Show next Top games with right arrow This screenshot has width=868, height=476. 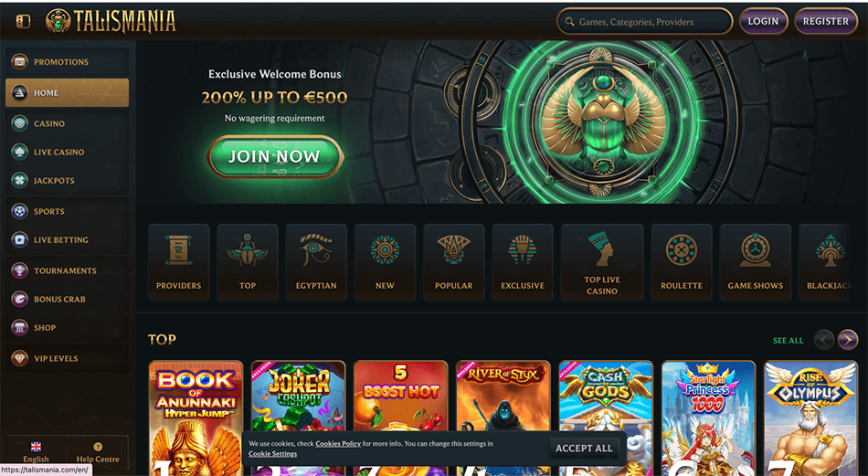(x=848, y=340)
